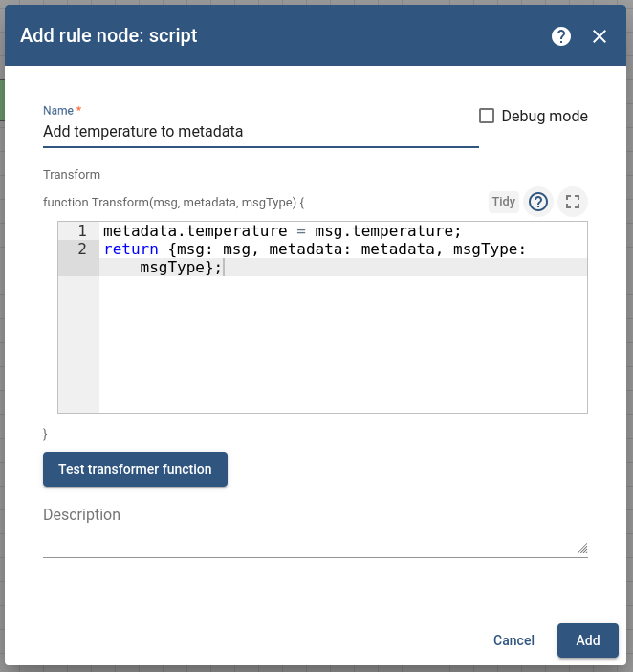Select line number 1 in the gutter
The image size is (633, 672).
[x=82, y=231]
